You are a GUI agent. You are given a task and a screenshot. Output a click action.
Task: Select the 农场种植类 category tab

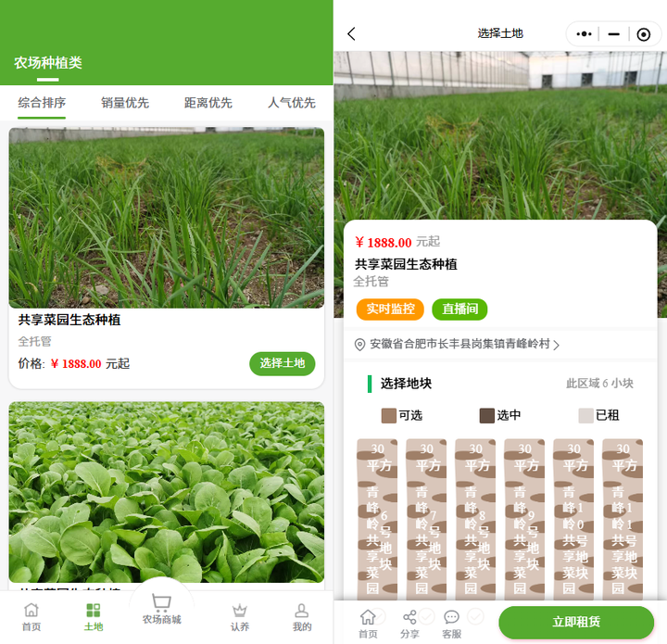tap(48, 63)
